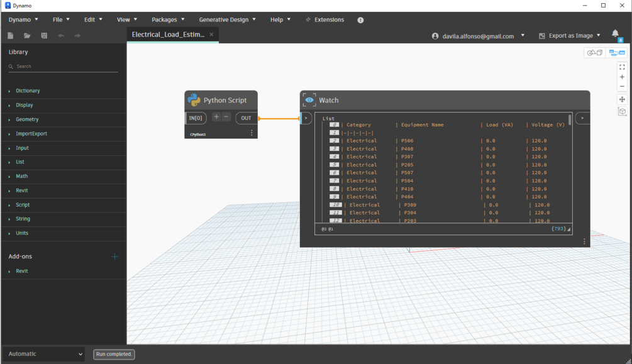This screenshot has height=364, width=632.
Task: Click the Export as Image icon
Action: point(541,36)
